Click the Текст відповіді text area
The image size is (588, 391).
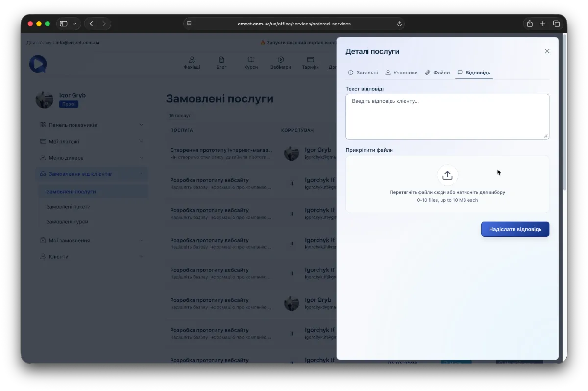click(x=447, y=117)
